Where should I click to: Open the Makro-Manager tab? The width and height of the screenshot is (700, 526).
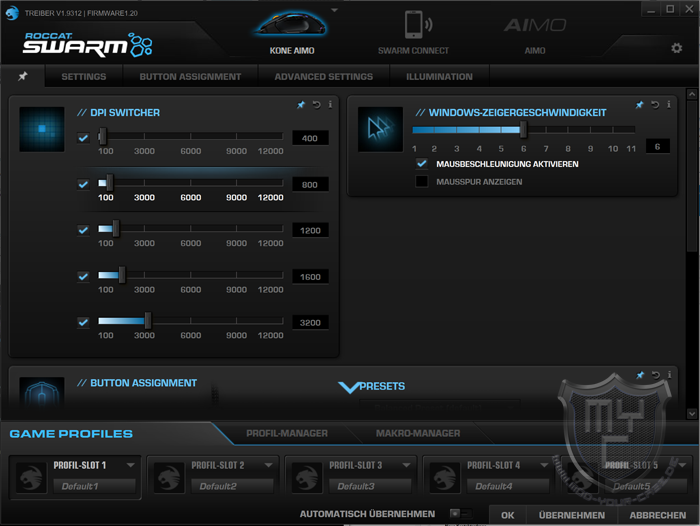(x=418, y=433)
